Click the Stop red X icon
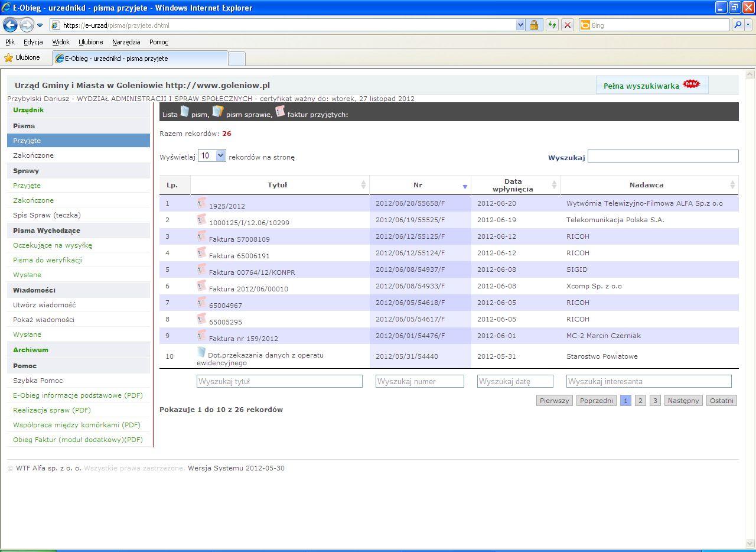The image size is (756, 552). pos(567,25)
